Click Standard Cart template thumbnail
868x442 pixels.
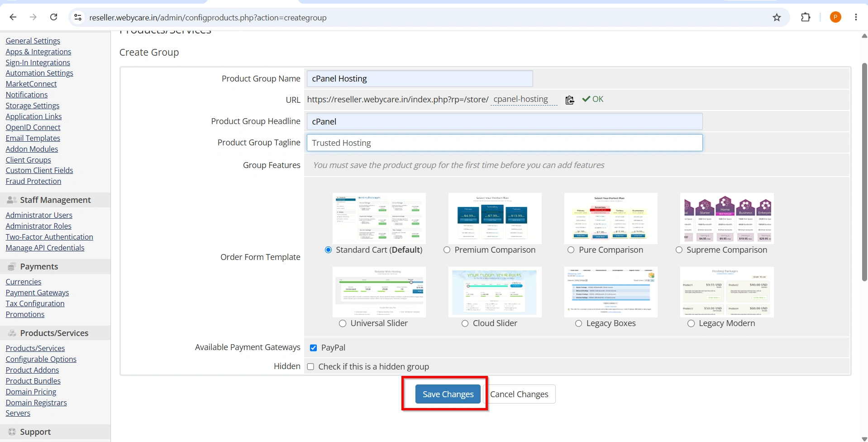(x=379, y=218)
